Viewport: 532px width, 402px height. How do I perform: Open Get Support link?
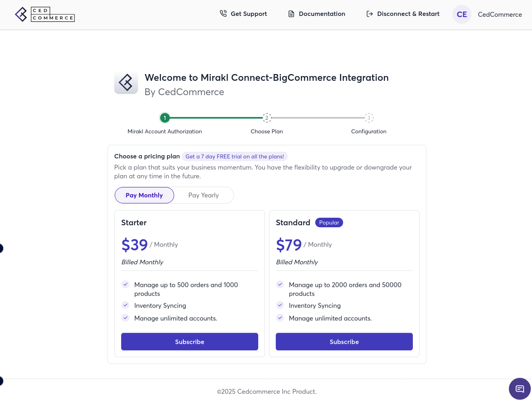tap(249, 14)
